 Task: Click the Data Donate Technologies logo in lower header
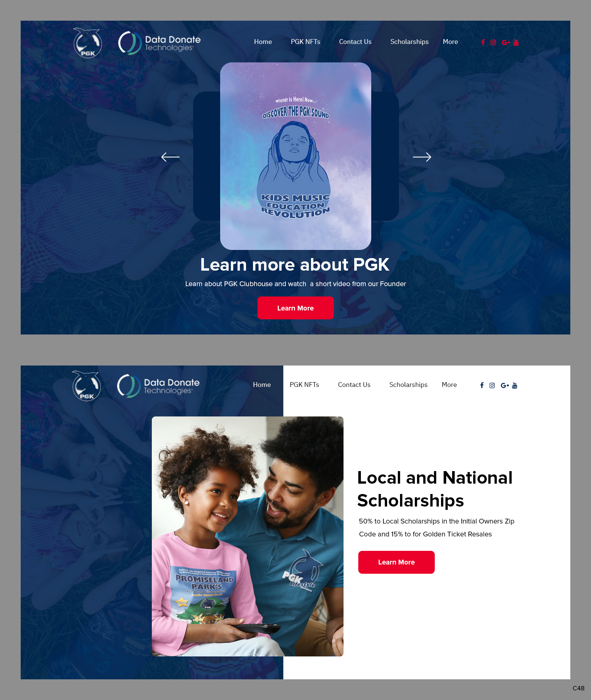pyautogui.click(x=158, y=386)
